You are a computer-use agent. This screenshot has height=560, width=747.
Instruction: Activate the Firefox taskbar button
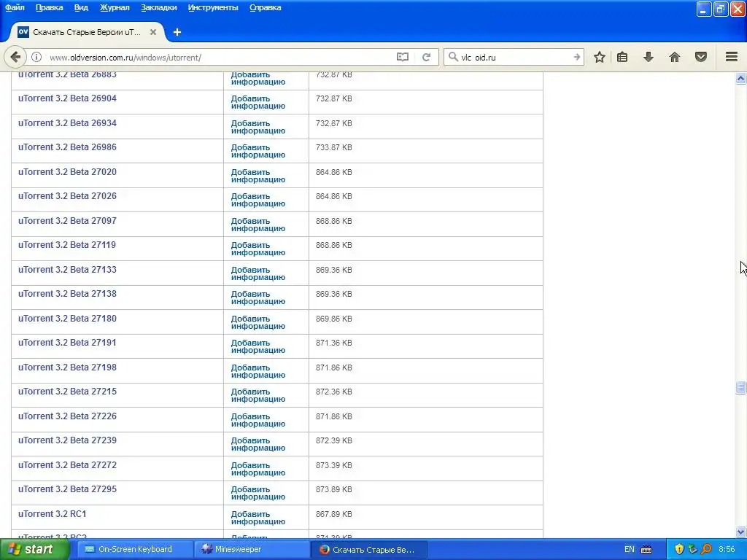coord(368,550)
